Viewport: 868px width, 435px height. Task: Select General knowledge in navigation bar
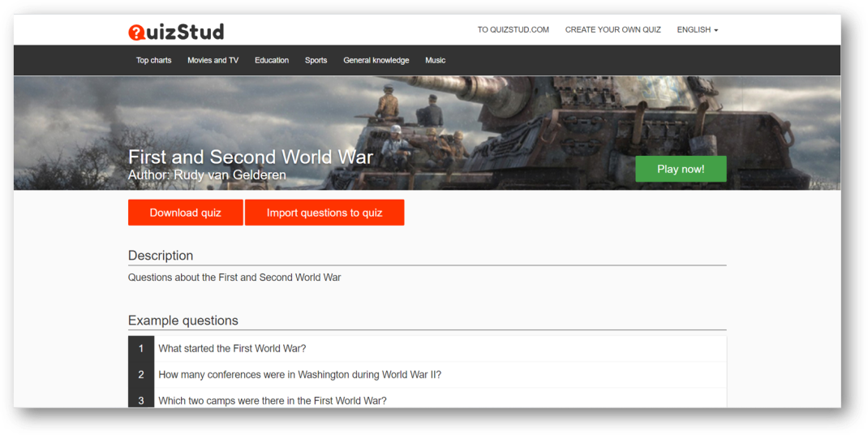point(376,60)
